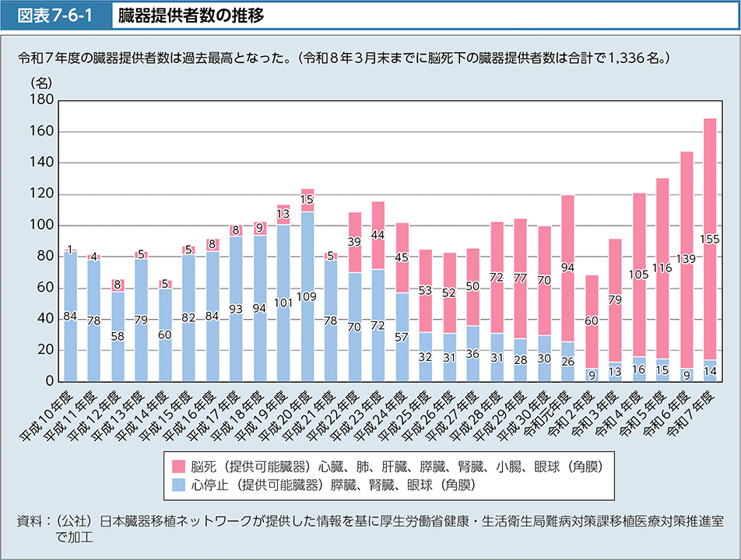741x560 pixels.
Task: Click the value 101 on 平成19年度 bar
Action: coord(283,303)
